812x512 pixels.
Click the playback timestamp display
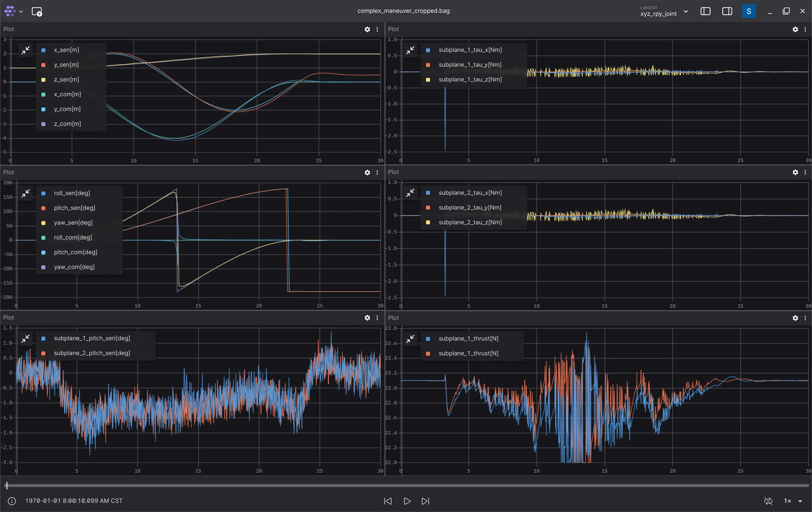pyautogui.click(x=74, y=501)
